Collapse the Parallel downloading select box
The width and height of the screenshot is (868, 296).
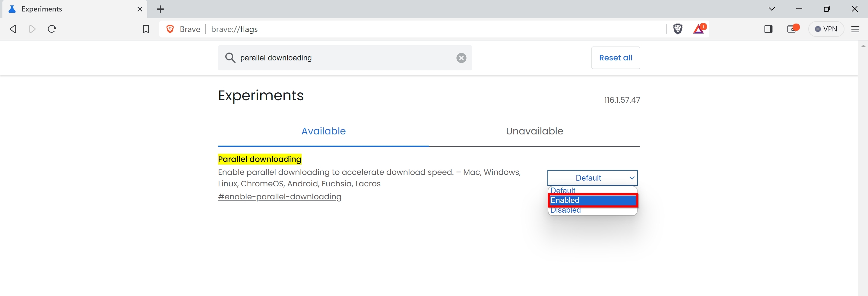592,178
